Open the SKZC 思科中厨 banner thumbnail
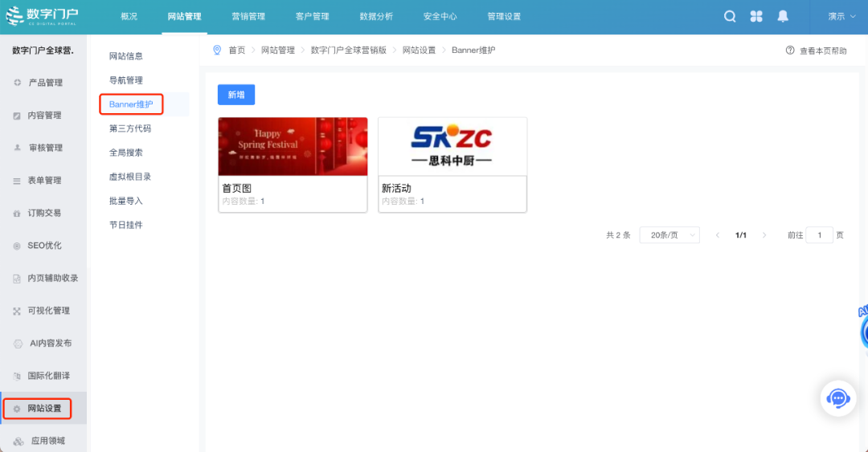This screenshot has height=452, width=868. pyautogui.click(x=452, y=147)
